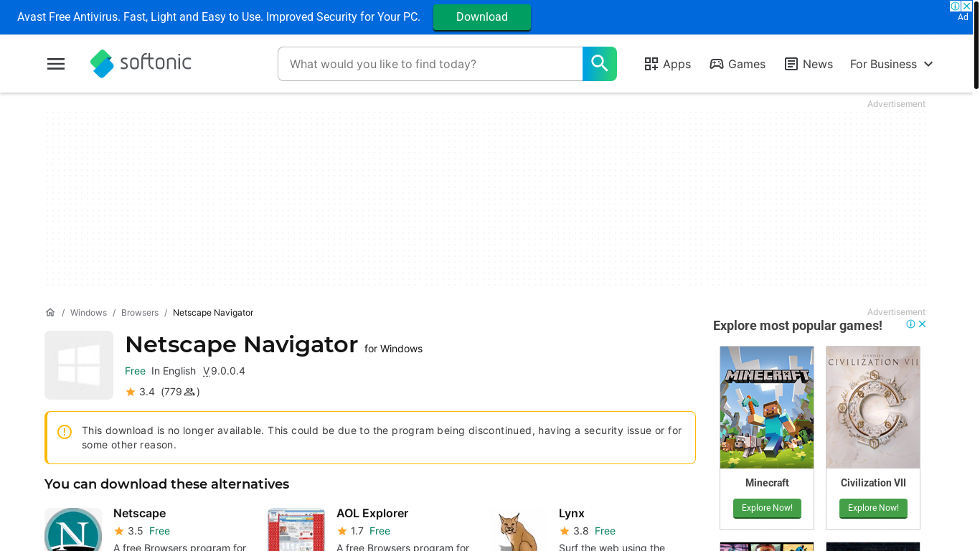Image resolution: width=980 pixels, height=551 pixels.
Task: Click Explore Now under Minecraft
Action: 767,508
